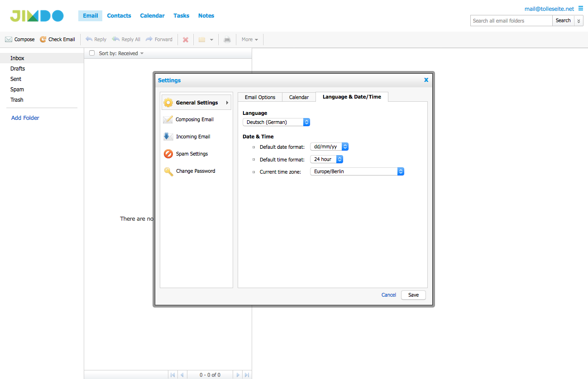Open the folder dropdown arrow in toolbar

211,40
